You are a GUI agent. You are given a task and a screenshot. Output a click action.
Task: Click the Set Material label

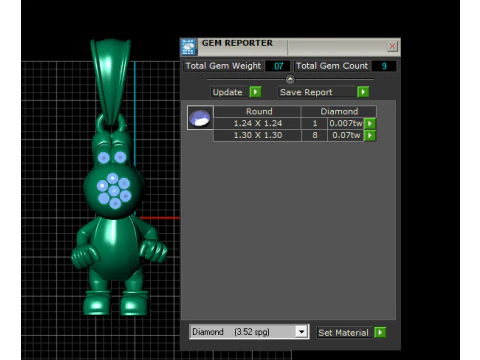tap(343, 333)
